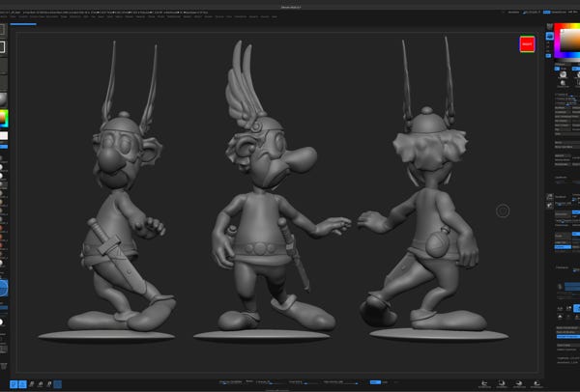Screen dimensions: 580x392
Task: Toggle the blue button below the color picker
Action: point(557,69)
